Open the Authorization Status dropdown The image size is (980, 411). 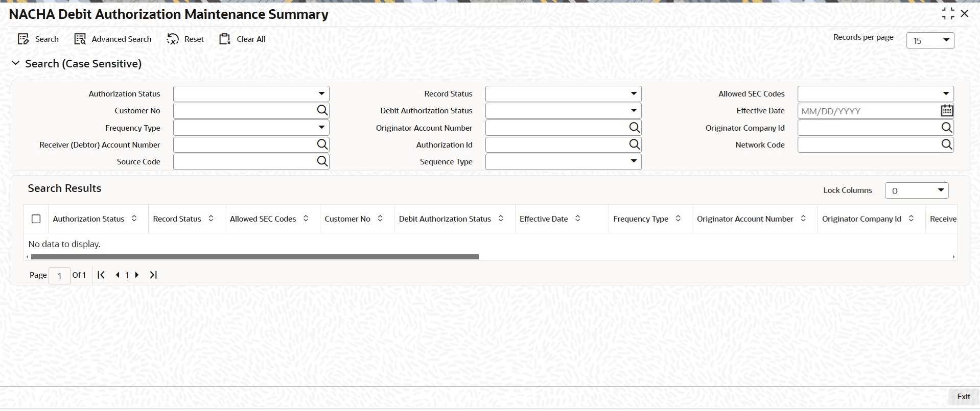click(x=251, y=94)
